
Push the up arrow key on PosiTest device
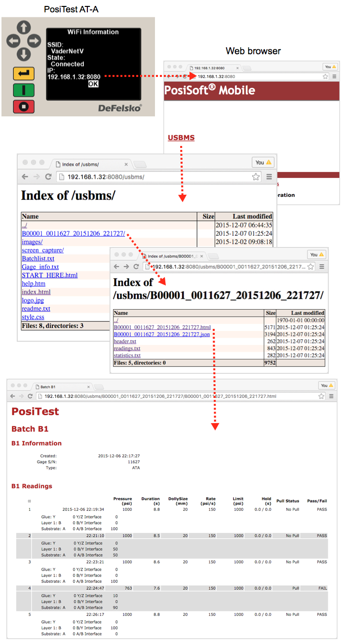pos(24,28)
